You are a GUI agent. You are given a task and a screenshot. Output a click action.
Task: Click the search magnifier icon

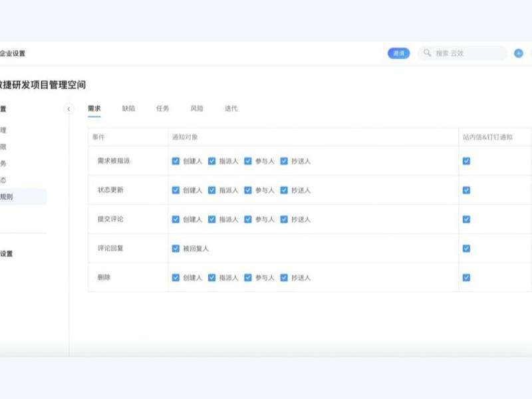[x=426, y=53]
